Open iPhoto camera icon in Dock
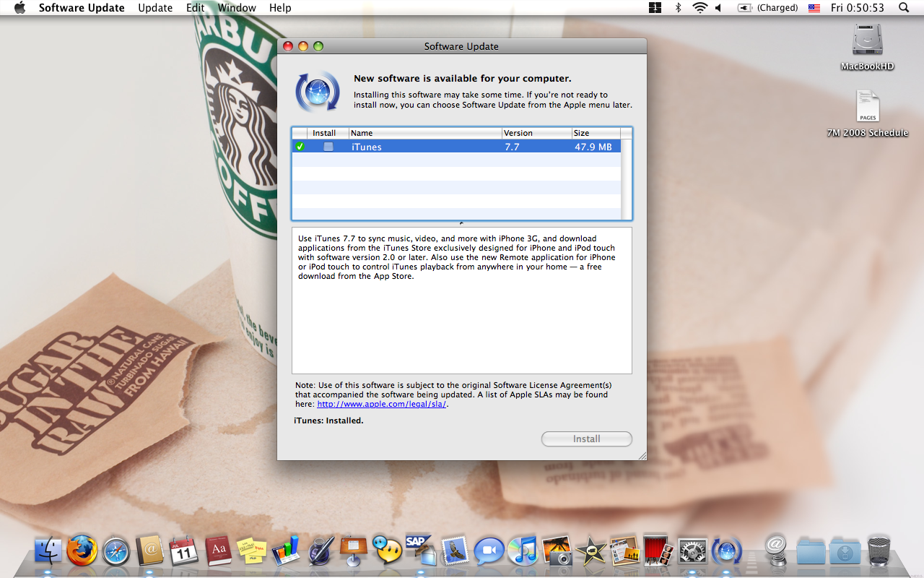 coord(557,551)
